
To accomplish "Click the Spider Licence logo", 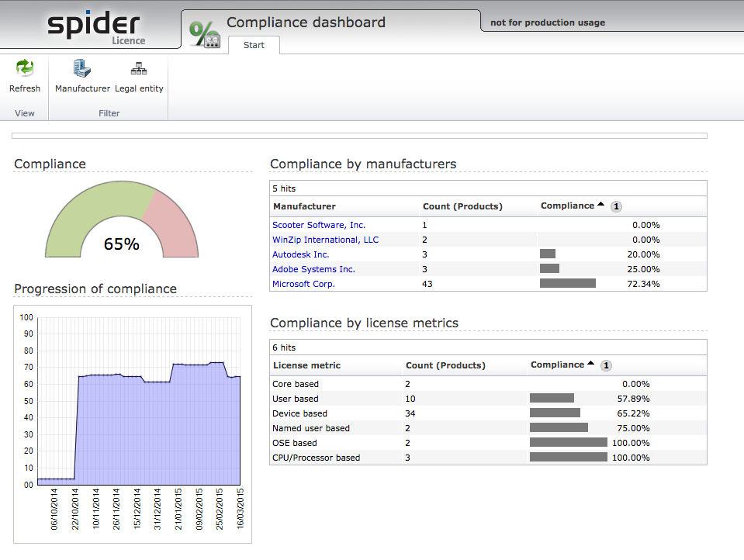I will point(95,26).
